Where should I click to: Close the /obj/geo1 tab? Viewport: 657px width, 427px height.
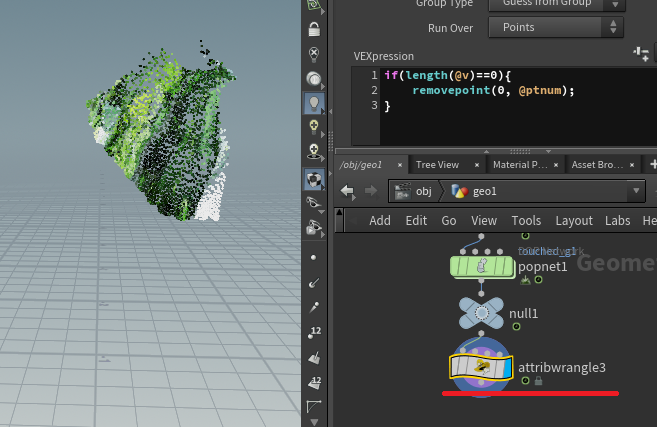coord(400,165)
